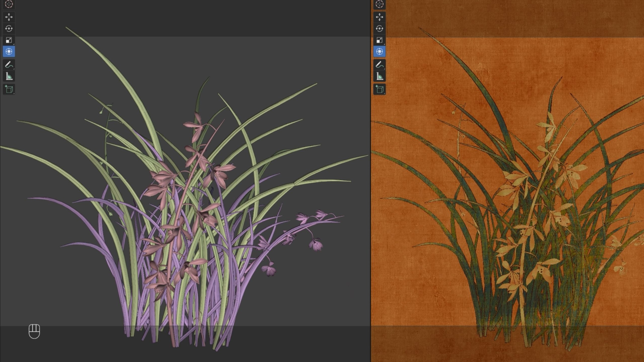Select Add Cube tool in right viewport
Screen dimensions: 644x362
pyautogui.click(x=379, y=89)
